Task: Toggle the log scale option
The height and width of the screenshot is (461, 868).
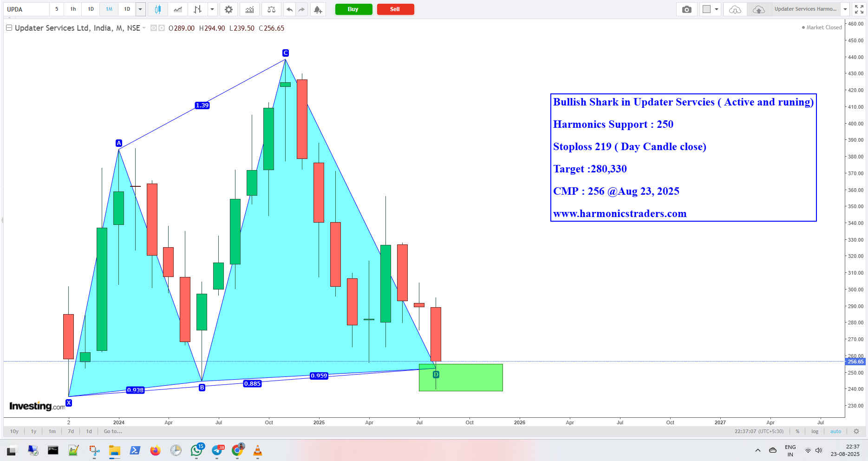Action: pyautogui.click(x=815, y=431)
